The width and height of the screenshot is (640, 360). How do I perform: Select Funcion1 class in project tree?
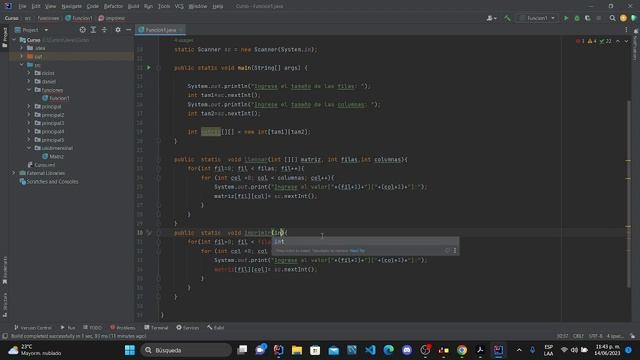coord(56,98)
